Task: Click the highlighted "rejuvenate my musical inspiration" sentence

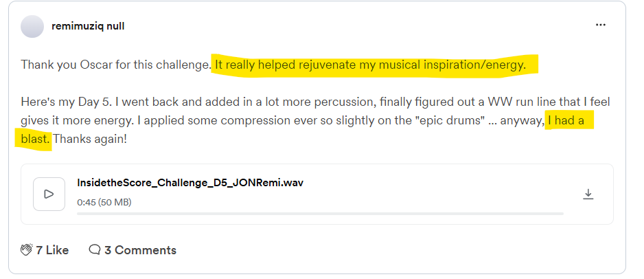Action: click(x=371, y=65)
